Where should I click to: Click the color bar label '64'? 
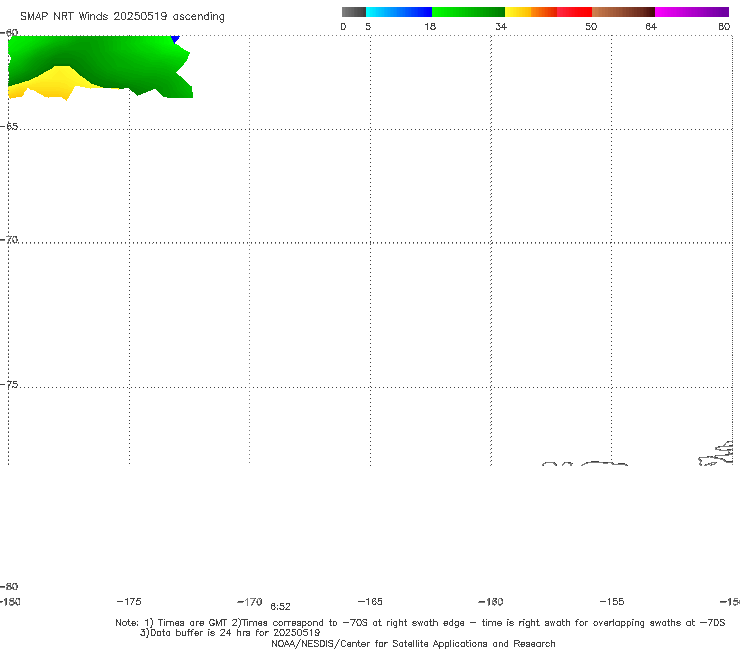[x=651, y=26]
